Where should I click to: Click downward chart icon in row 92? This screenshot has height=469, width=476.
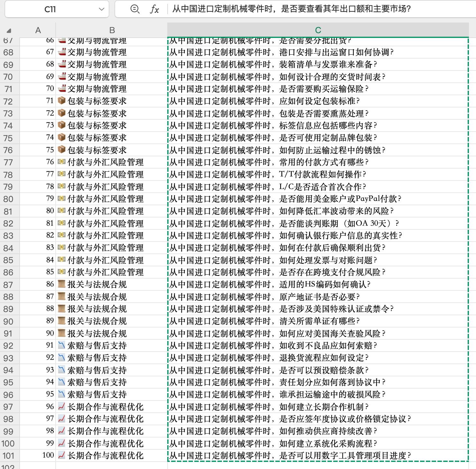62,345
